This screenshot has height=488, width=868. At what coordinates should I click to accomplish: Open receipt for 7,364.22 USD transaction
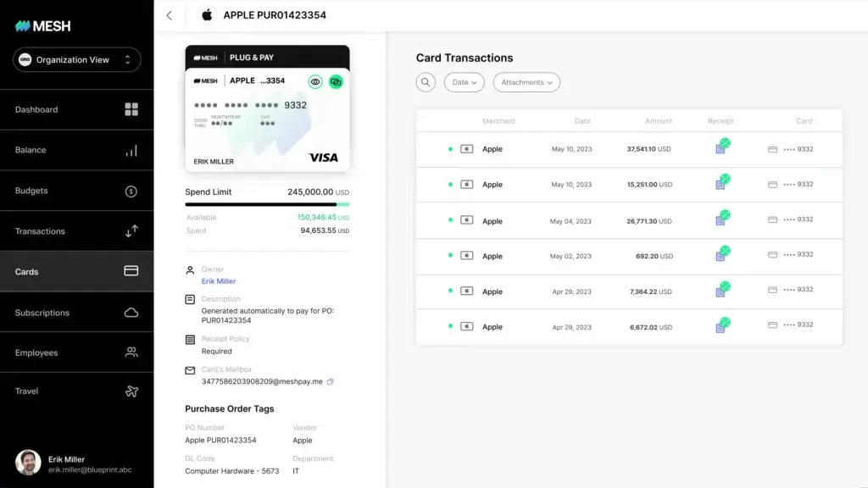coord(722,290)
